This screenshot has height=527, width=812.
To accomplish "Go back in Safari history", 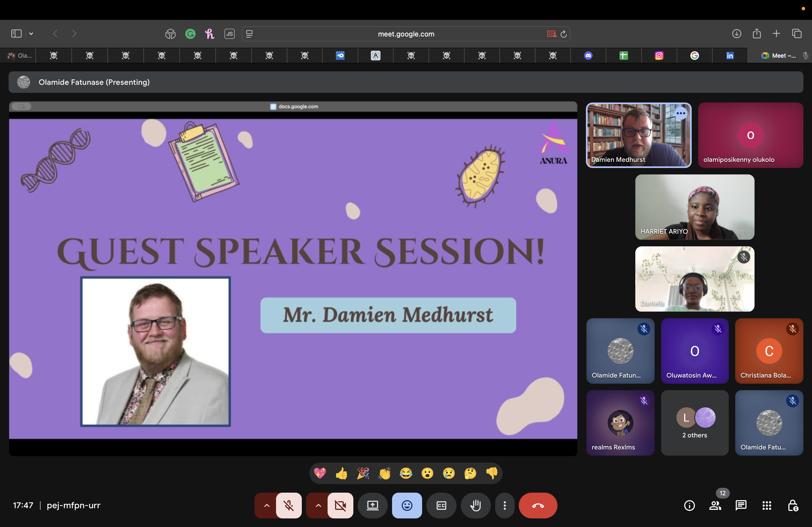I will click(x=55, y=33).
